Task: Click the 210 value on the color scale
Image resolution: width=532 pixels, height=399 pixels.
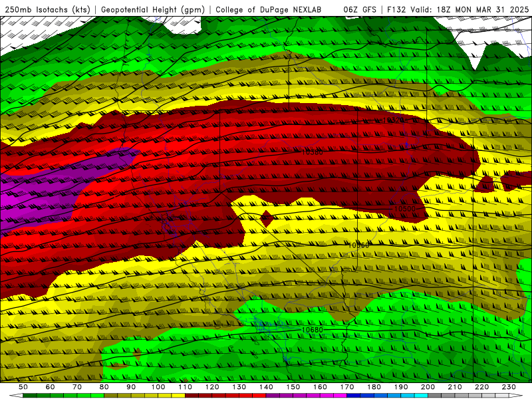Action: [455, 387]
